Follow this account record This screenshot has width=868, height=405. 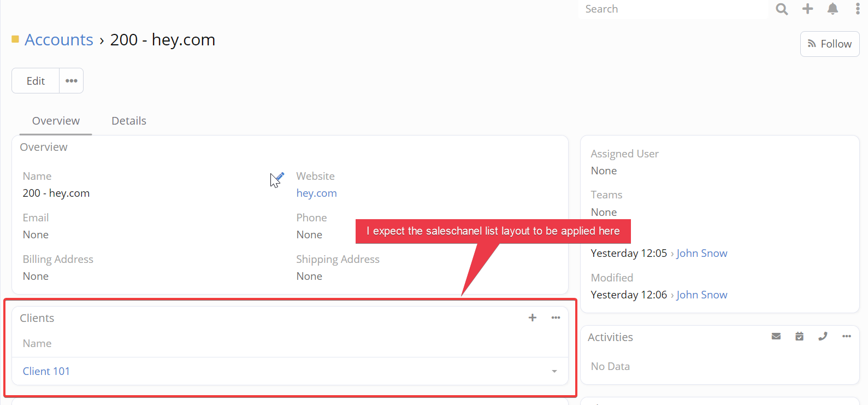(x=829, y=44)
